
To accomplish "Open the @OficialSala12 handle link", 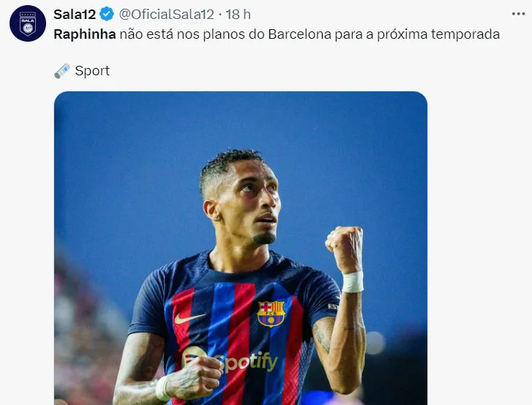I will 167,14.
